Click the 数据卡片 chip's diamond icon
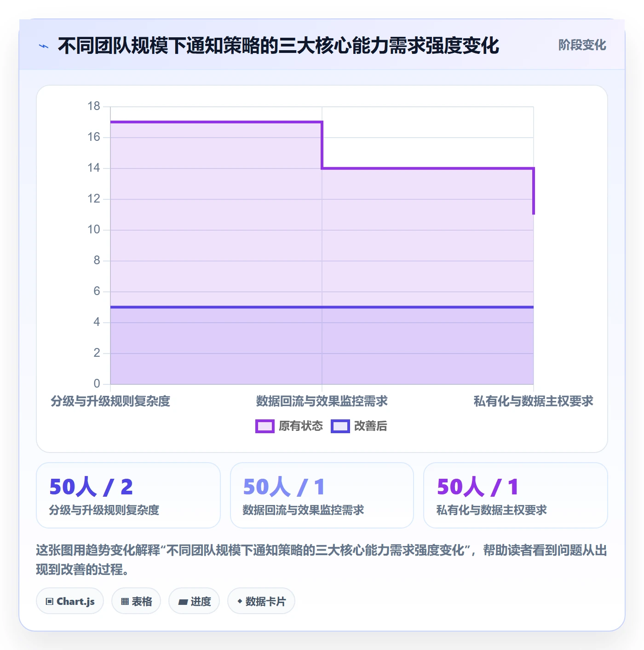 tap(240, 601)
